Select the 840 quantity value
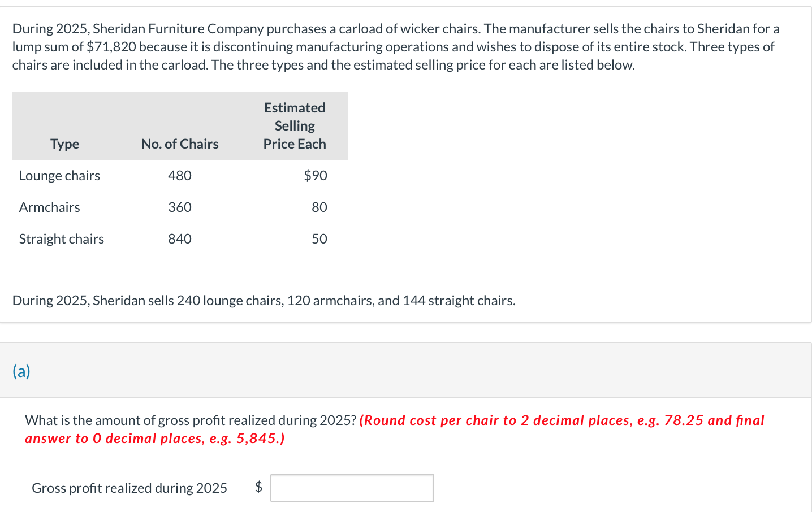This screenshot has width=812, height=512. (179, 238)
